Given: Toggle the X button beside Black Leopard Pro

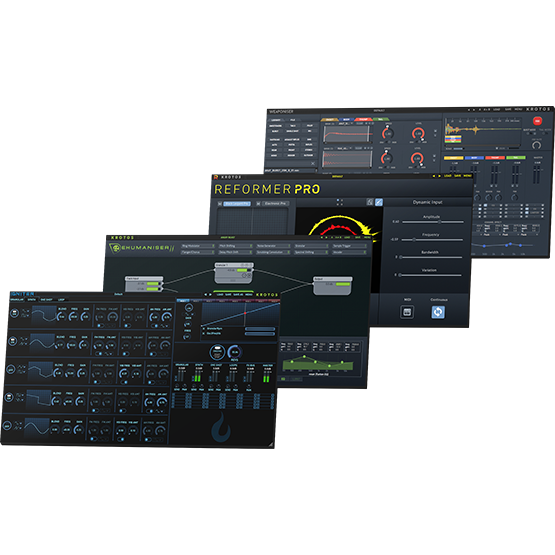Looking at the screenshot, I should 219,204.
